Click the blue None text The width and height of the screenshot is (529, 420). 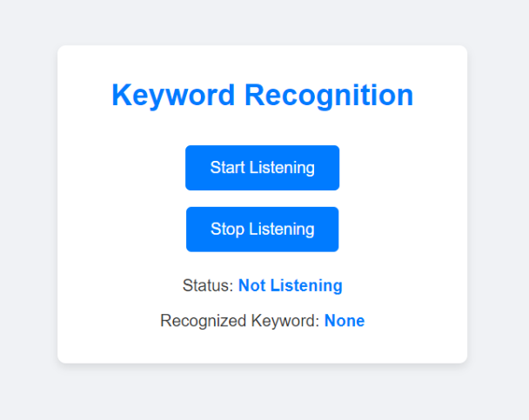pyautogui.click(x=345, y=321)
